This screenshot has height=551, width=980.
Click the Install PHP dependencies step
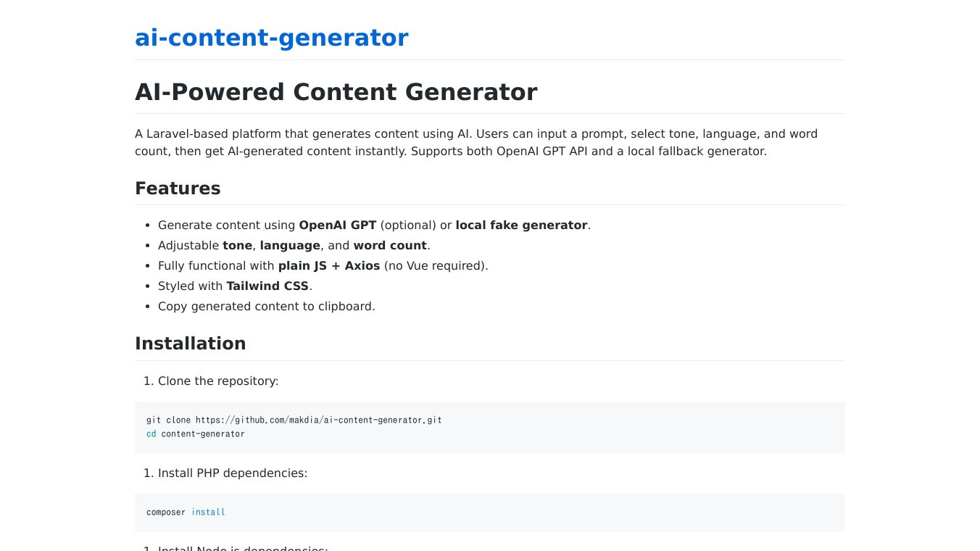[232, 473]
